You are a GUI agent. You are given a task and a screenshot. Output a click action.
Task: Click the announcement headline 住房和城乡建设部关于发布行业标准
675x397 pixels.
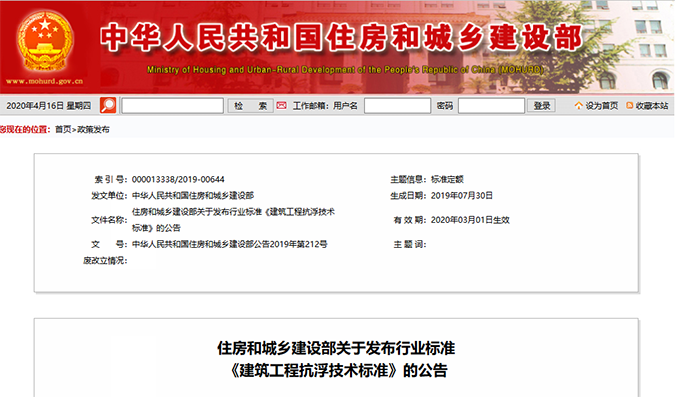point(336,348)
